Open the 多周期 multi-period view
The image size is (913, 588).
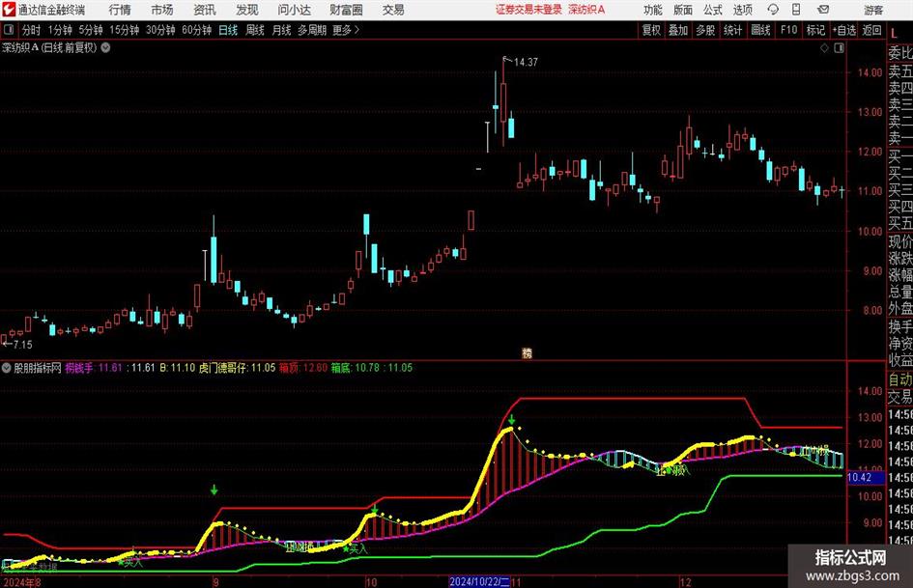pos(312,30)
